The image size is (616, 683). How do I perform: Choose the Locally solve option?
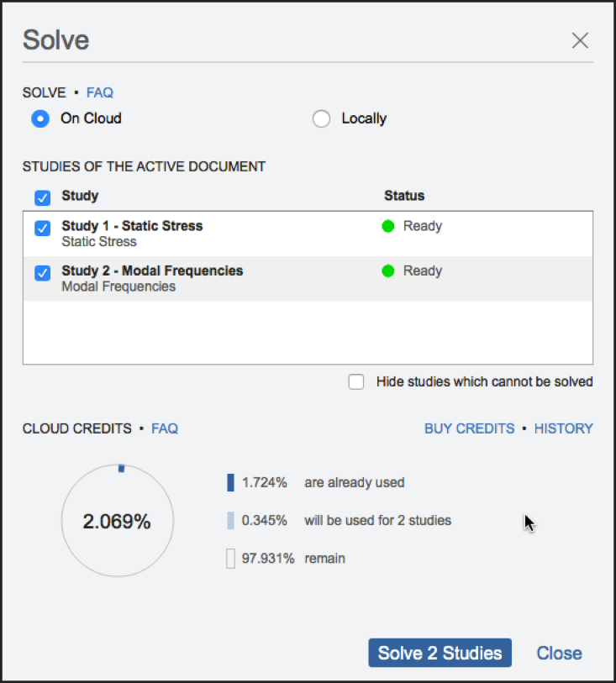click(321, 118)
